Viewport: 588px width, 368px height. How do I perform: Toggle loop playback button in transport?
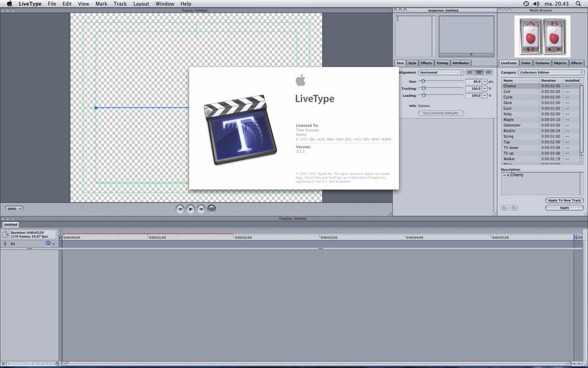point(211,209)
